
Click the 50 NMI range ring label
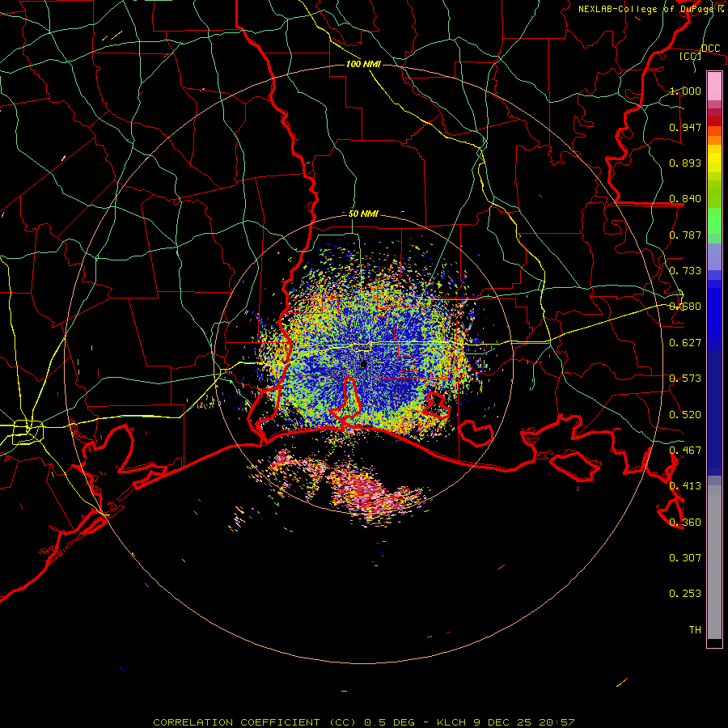point(363,214)
